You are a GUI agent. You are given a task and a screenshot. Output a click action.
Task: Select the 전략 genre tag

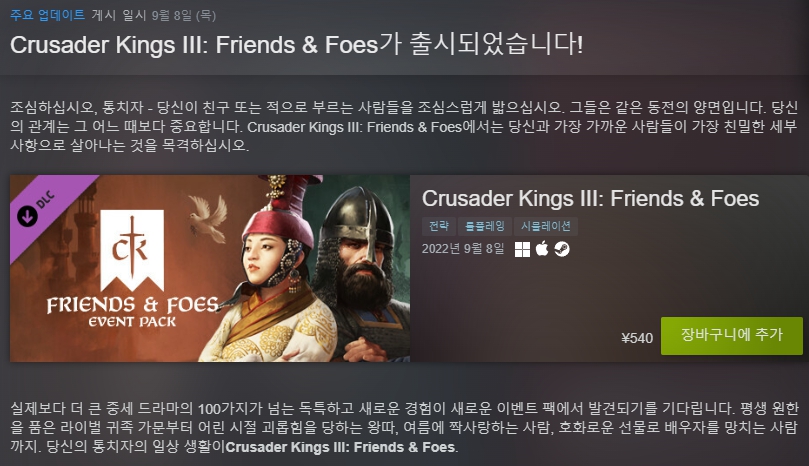439,226
